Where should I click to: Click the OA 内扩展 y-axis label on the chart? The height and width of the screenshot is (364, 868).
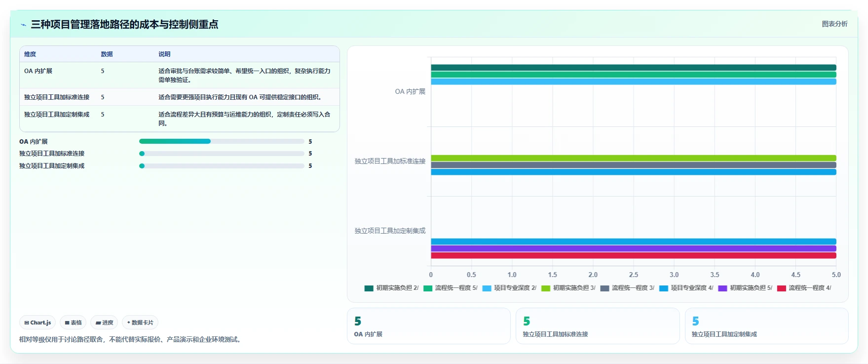(x=410, y=92)
